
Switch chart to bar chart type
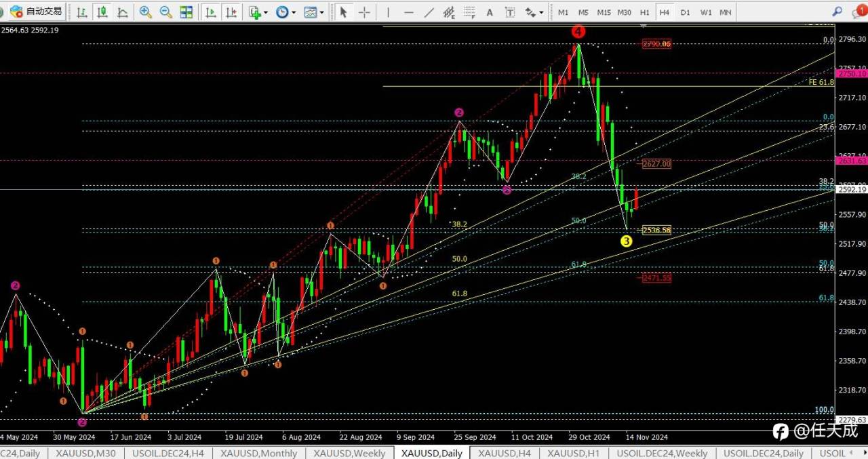click(82, 12)
